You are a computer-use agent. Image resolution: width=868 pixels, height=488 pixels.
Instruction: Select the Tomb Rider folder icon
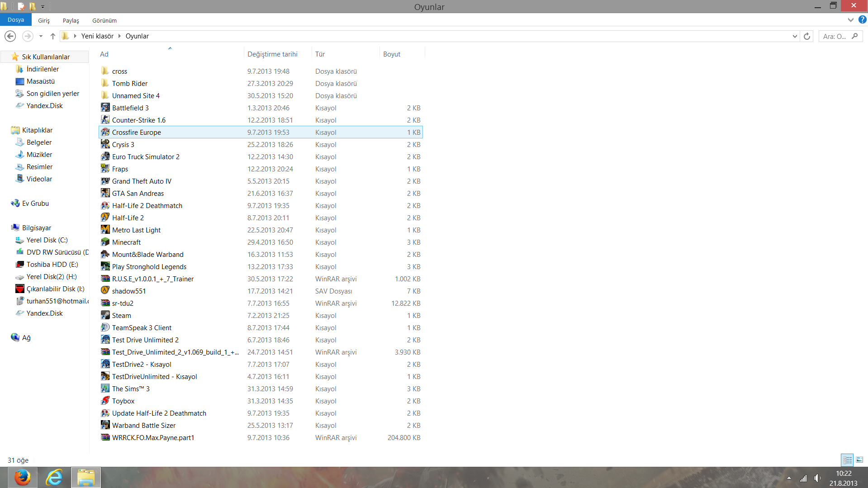coord(105,83)
